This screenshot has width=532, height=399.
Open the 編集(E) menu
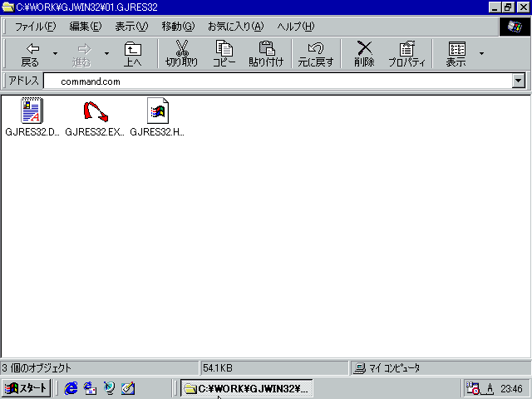[85, 27]
